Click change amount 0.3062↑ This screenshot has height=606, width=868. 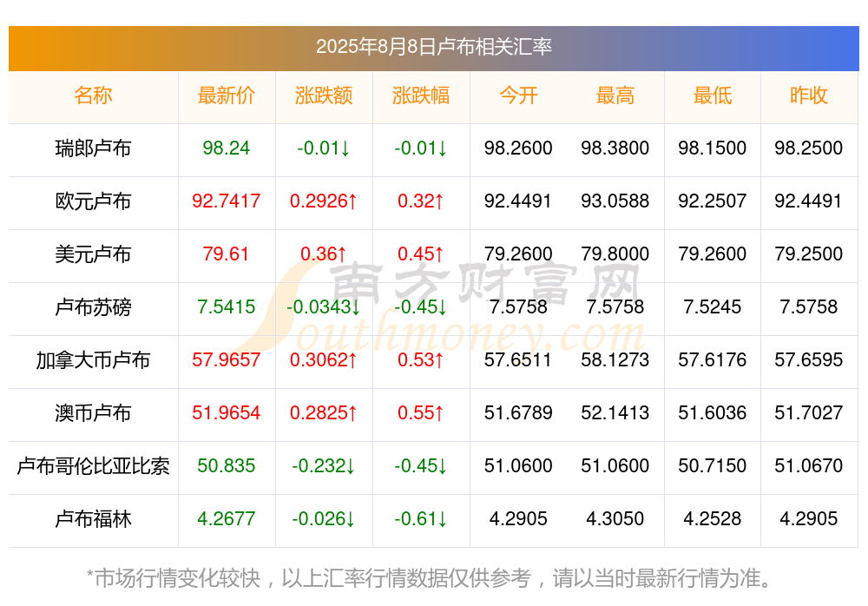tap(323, 359)
